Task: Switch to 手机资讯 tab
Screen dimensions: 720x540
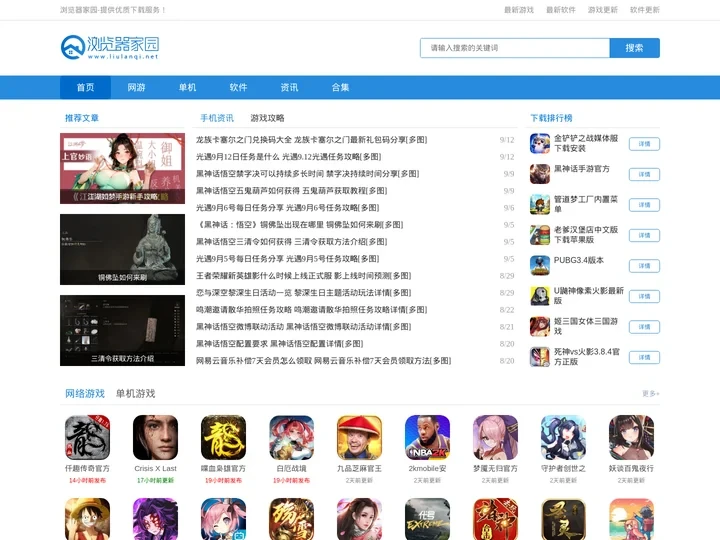Action: click(x=217, y=118)
